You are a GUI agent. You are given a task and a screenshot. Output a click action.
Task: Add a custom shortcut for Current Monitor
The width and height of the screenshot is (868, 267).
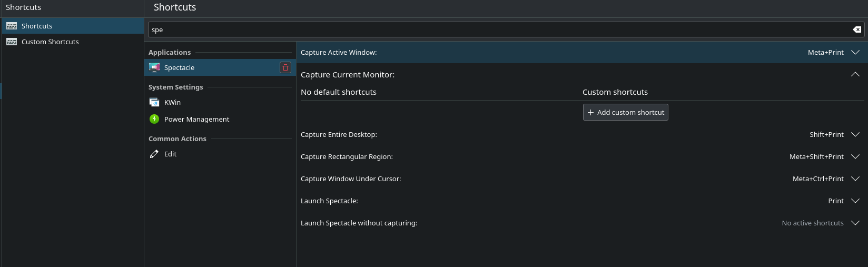(626, 112)
